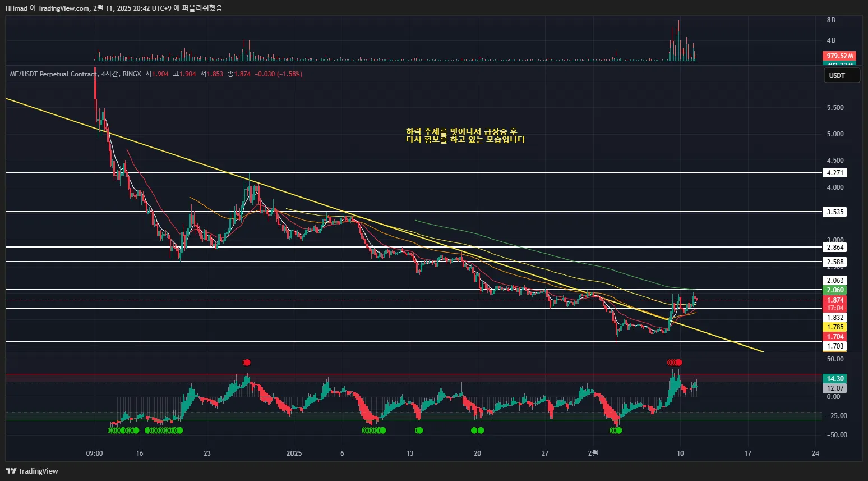Click the 14.30 indicator value label
The height and width of the screenshot is (481, 868).
click(834, 379)
